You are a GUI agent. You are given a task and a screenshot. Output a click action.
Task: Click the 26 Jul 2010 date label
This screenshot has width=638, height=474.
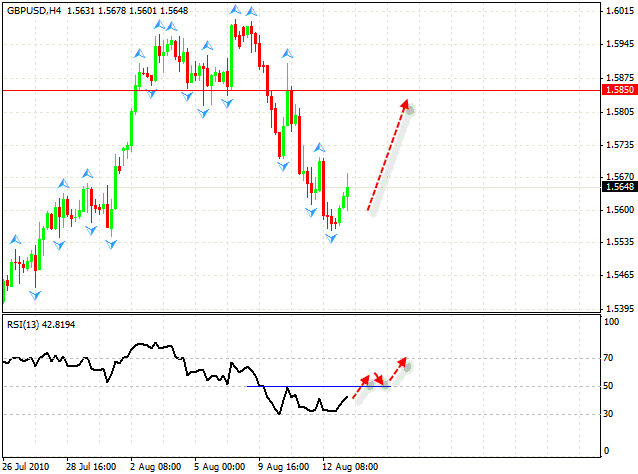26,467
